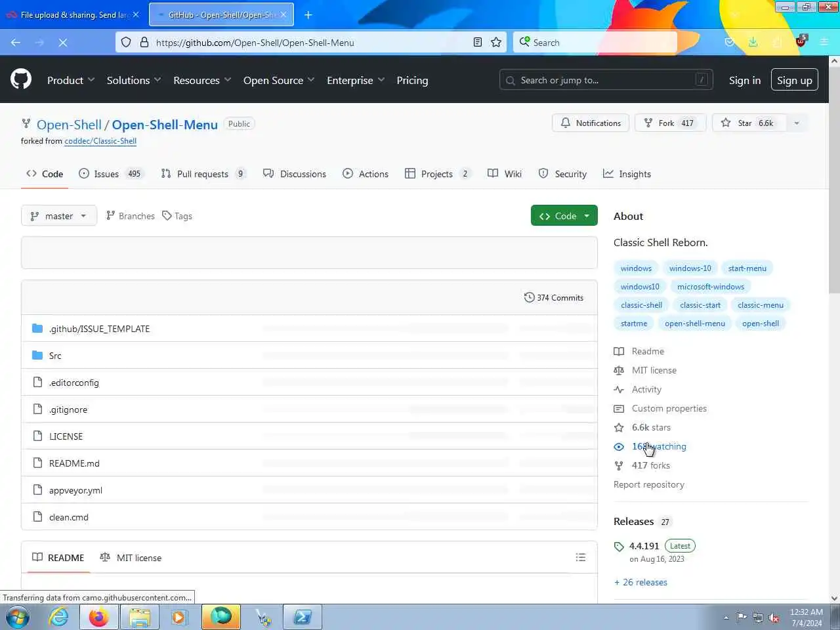Click the windows-10 topic tag
The width and height of the screenshot is (840, 630).
(690, 268)
